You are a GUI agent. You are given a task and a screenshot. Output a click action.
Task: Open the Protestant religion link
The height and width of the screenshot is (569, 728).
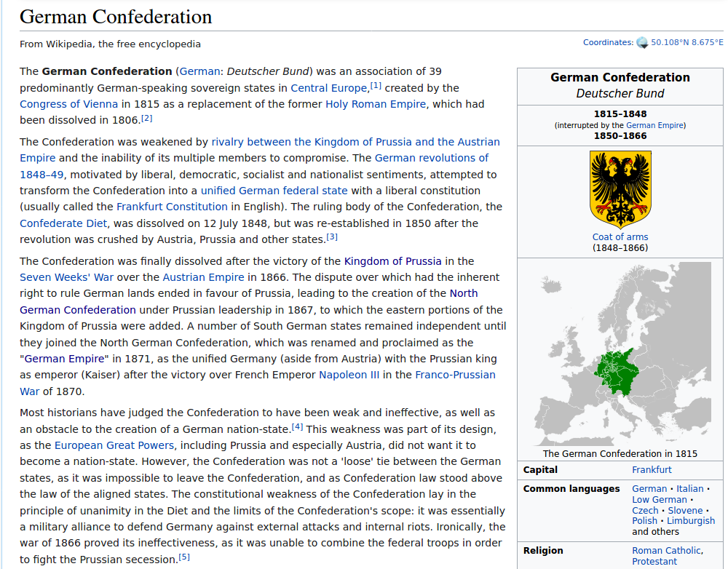654,562
